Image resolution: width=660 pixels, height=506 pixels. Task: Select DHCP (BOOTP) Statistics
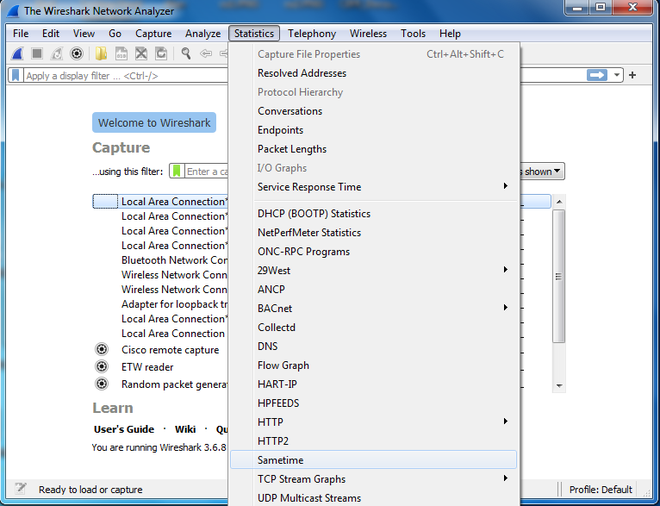tap(373, 213)
